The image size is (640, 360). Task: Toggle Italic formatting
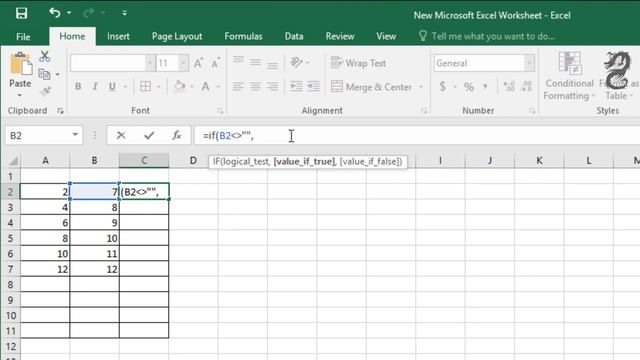tap(95, 86)
